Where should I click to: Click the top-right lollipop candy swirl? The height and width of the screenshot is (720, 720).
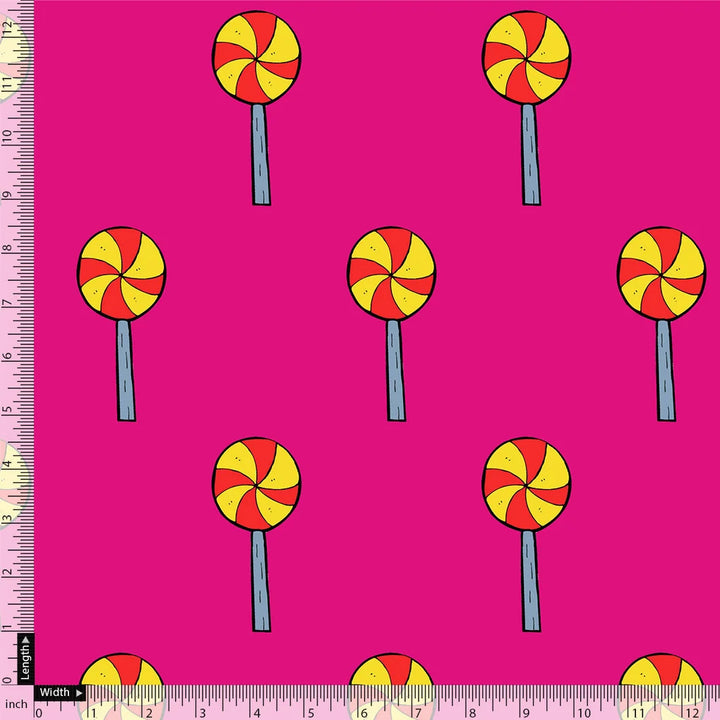[526, 57]
